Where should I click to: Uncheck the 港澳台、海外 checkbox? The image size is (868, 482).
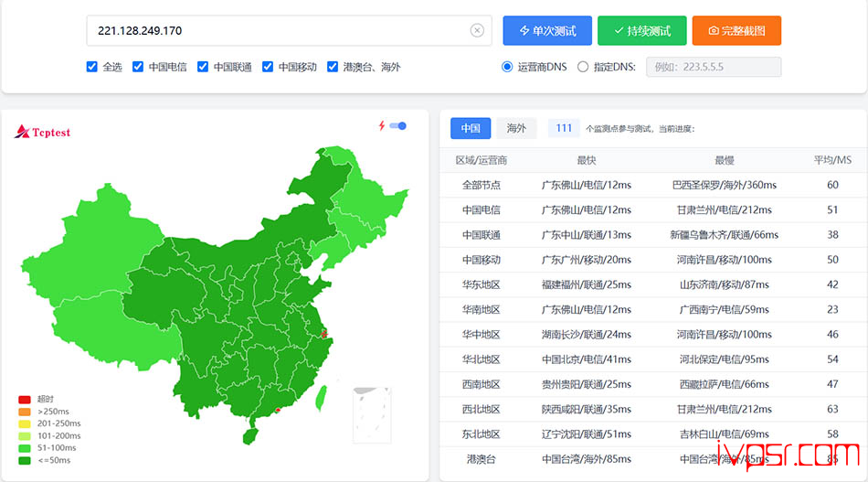point(333,67)
